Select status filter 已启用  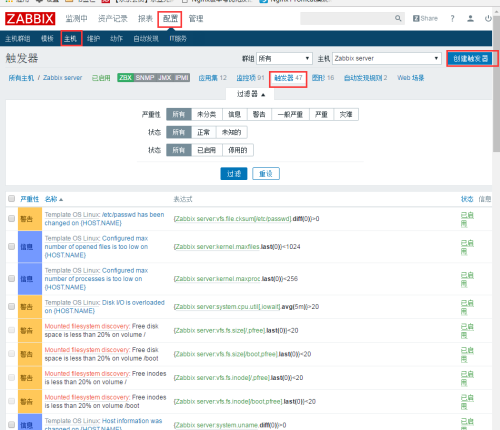pos(207,150)
